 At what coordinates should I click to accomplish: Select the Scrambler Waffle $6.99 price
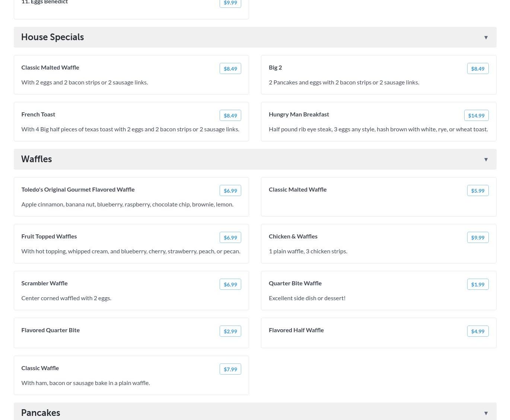pos(230,284)
